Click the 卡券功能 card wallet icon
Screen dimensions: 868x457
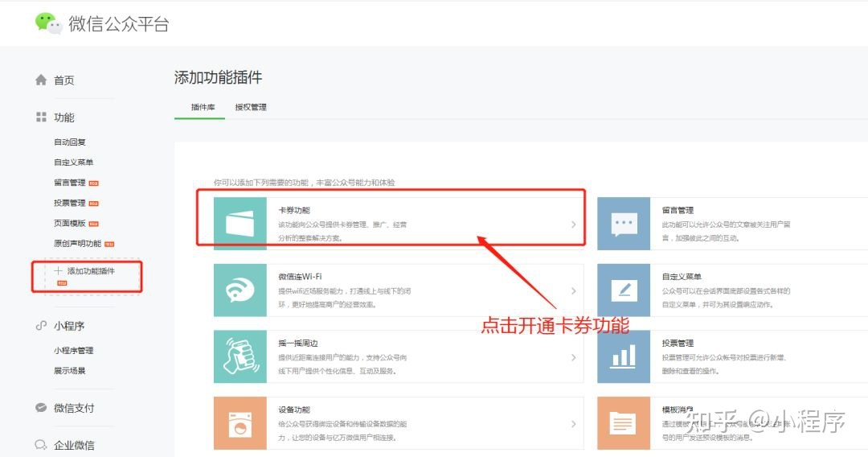point(240,223)
